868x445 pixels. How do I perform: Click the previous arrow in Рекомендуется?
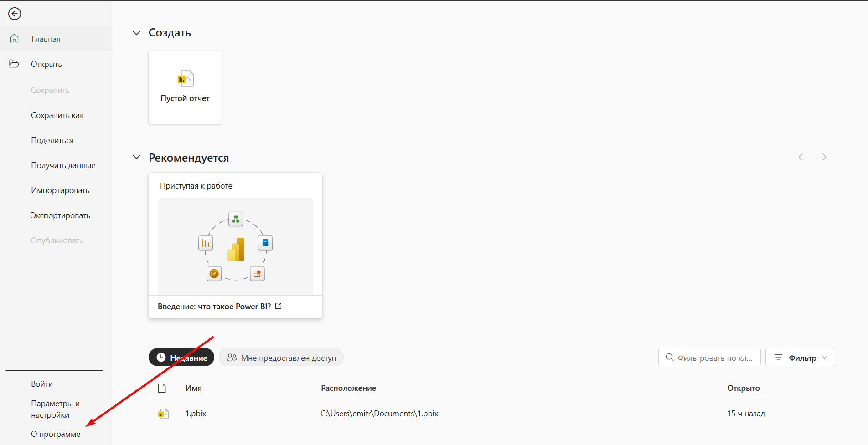pos(801,157)
